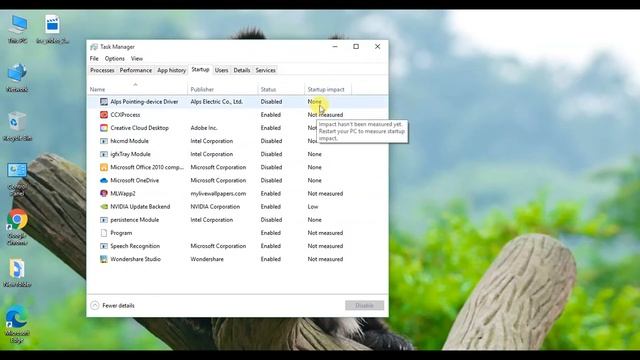Click the persistence Module icon

tap(104, 220)
